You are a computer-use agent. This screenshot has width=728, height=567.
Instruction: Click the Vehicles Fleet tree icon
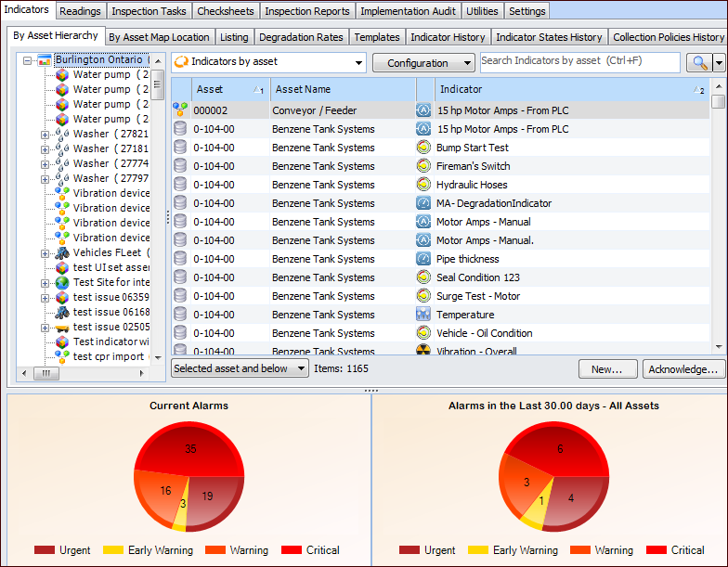coord(61,252)
